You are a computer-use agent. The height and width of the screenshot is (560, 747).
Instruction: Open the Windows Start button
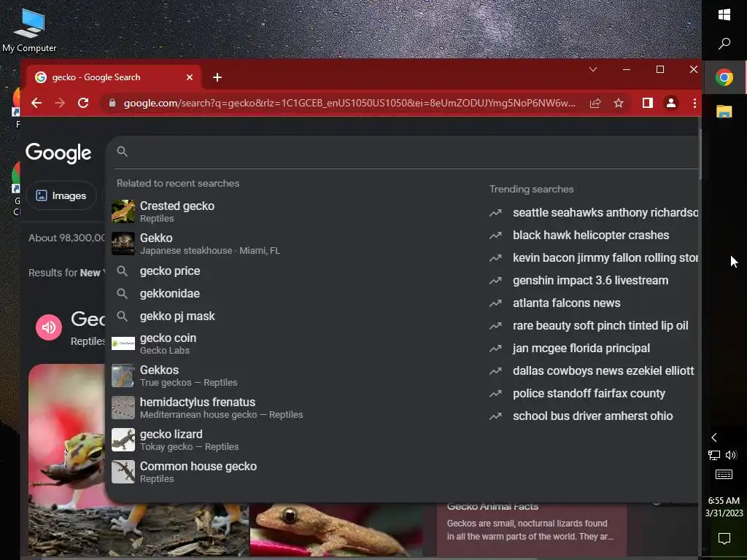point(724,15)
